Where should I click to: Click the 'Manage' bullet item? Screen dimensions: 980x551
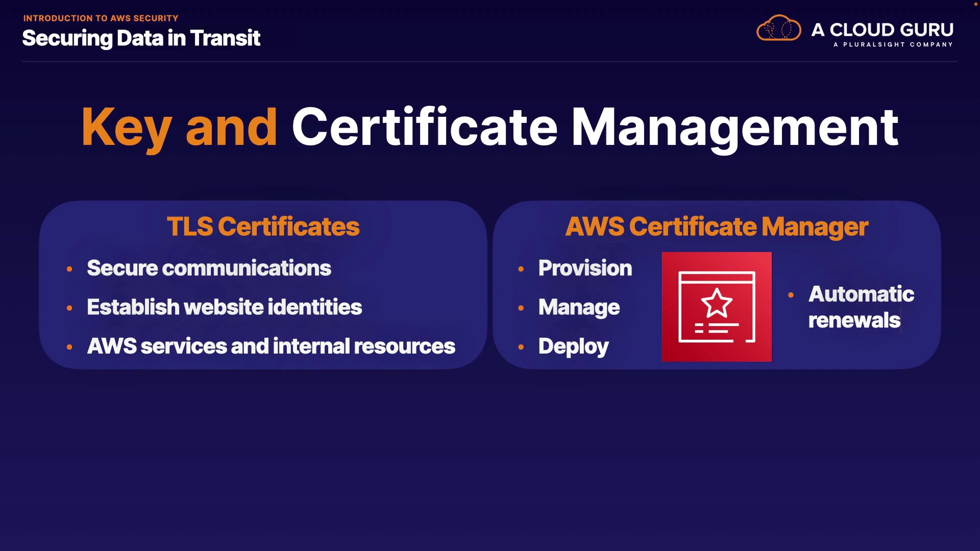point(579,307)
